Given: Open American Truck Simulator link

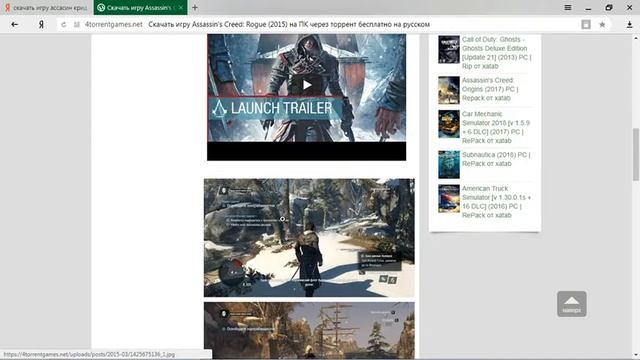Looking at the screenshot, I should pyautogui.click(x=496, y=202).
